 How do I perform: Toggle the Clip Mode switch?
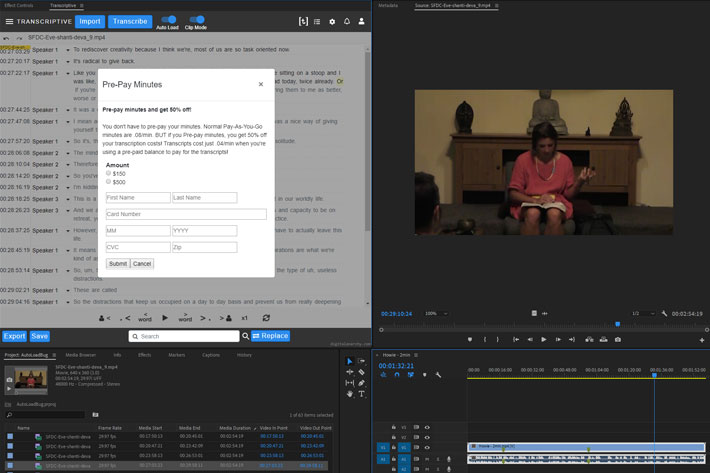click(x=197, y=19)
